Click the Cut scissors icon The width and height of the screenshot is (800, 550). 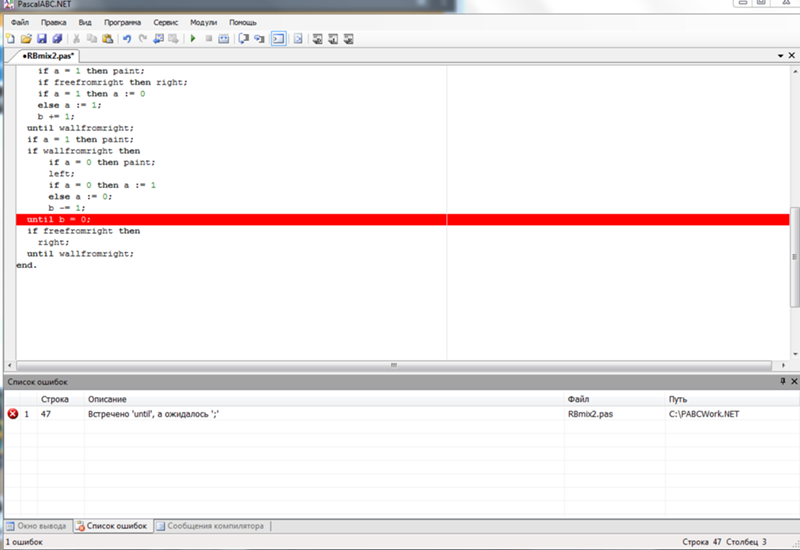77,39
